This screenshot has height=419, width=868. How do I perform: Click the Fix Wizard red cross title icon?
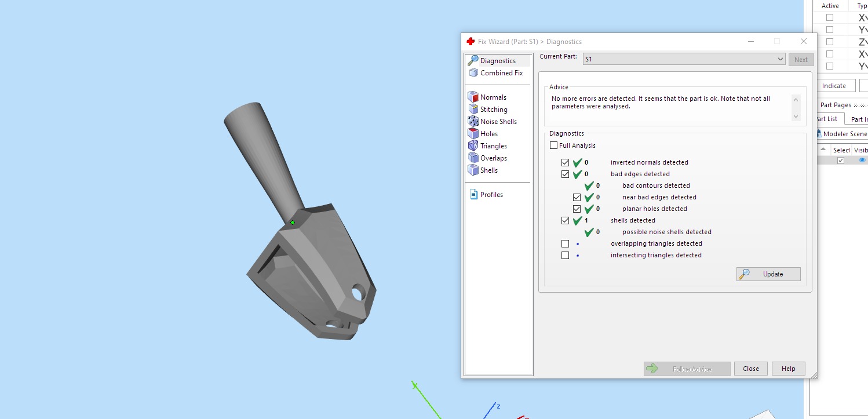point(471,42)
